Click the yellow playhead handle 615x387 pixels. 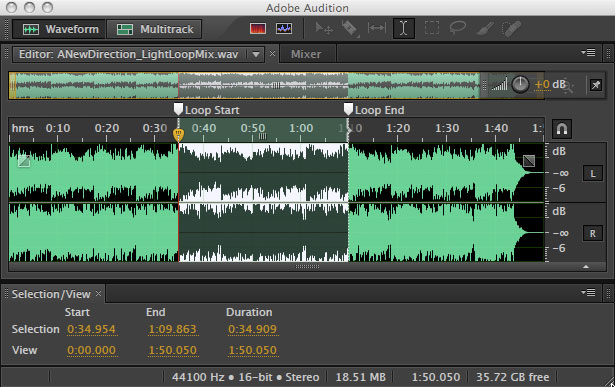click(x=178, y=135)
